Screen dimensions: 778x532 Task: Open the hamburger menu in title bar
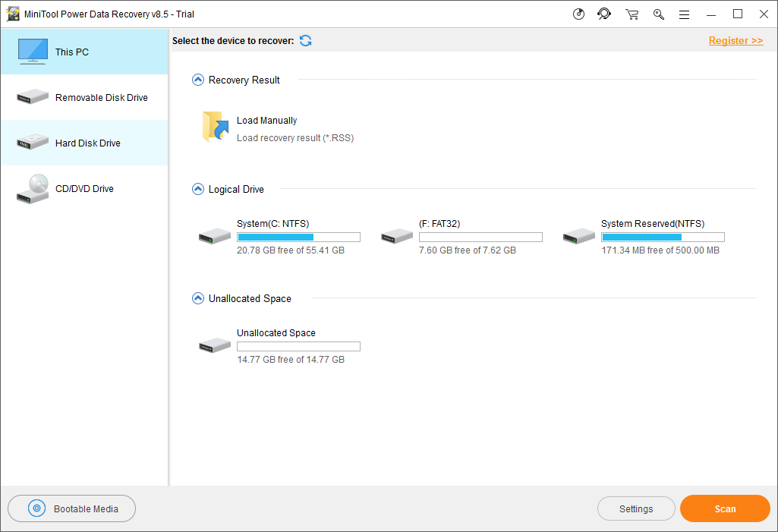[x=684, y=14]
